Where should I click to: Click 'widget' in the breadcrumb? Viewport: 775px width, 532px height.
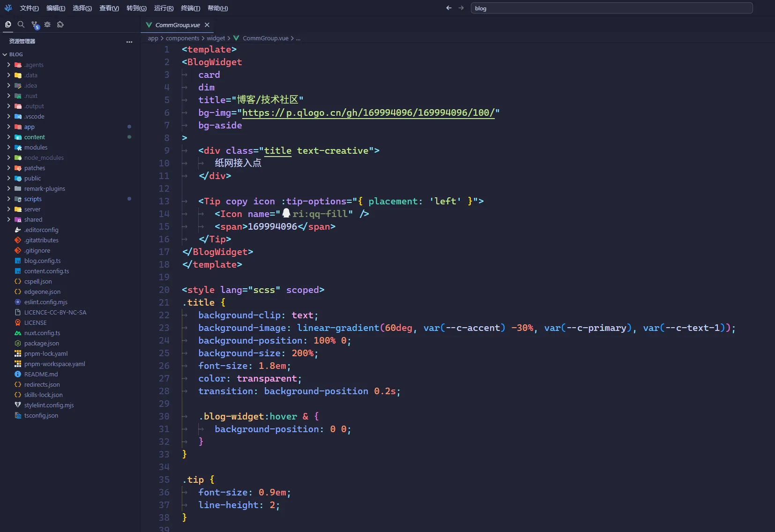[216, 38]
